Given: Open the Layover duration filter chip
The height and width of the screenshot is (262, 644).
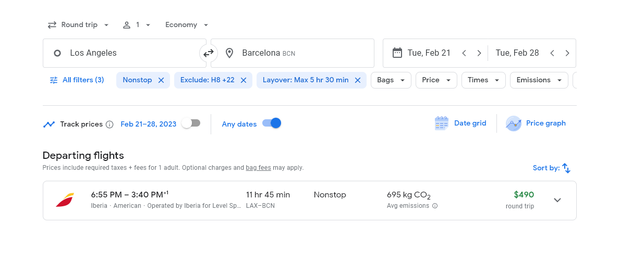Looking at the screenshot, I should (306, 80).
